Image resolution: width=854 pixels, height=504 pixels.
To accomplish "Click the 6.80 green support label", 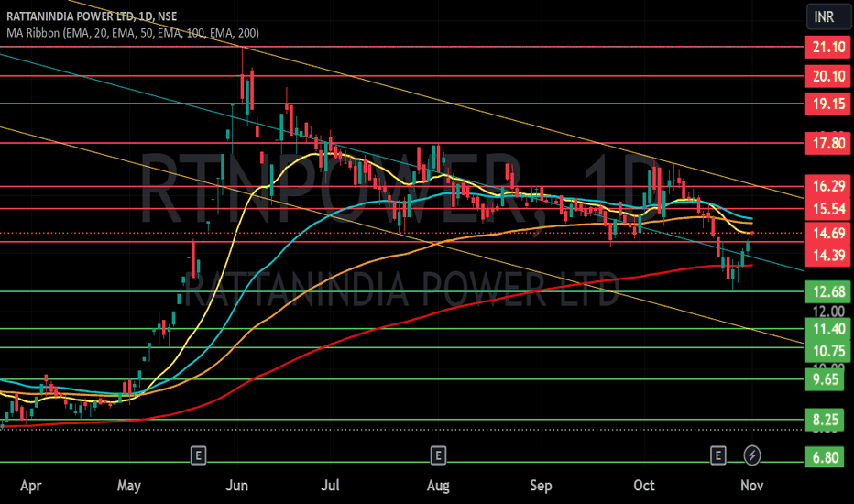I will coord(824,457).
